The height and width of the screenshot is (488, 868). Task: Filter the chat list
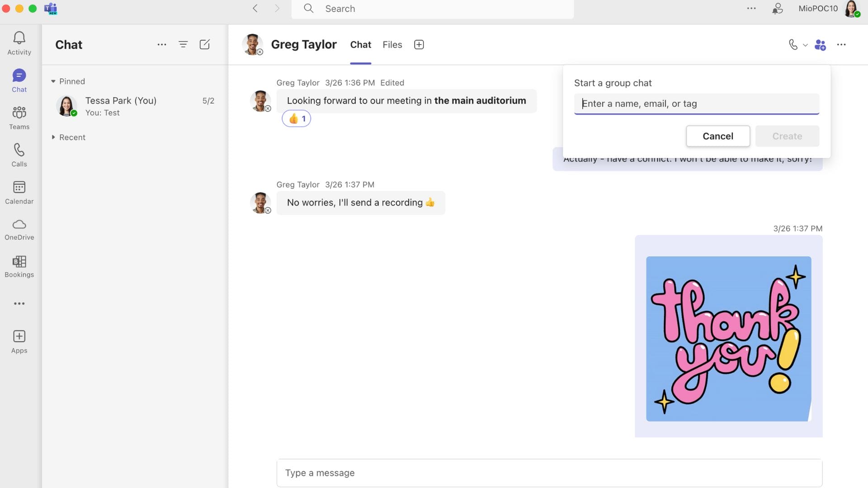point(183,44)
